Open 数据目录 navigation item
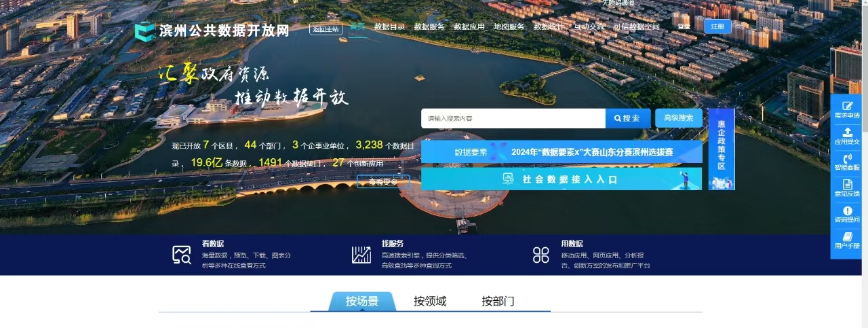Image resolution: width=868 pixels, height=328 pixels. (389, 27)
